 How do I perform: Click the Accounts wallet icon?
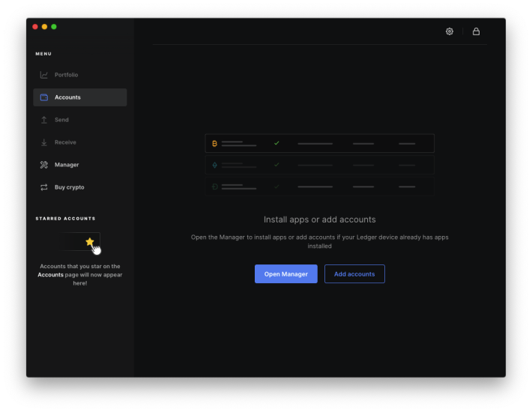(x=44, y=97)
